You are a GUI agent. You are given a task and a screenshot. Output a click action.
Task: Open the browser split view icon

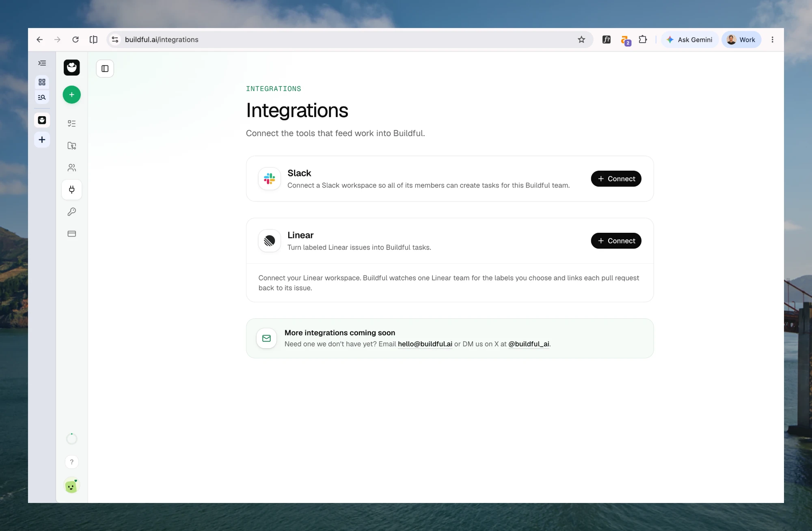(93, 39)
